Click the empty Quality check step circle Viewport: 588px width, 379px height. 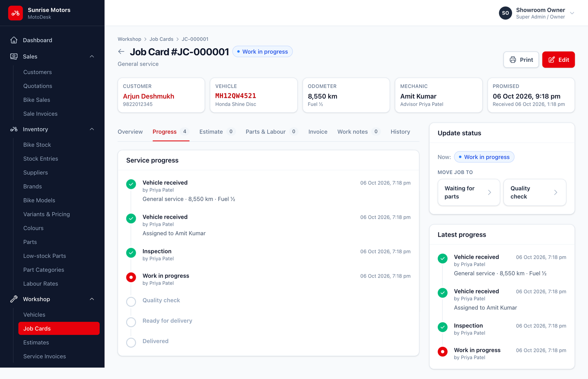pyautogui.click(x=131, y=302)
